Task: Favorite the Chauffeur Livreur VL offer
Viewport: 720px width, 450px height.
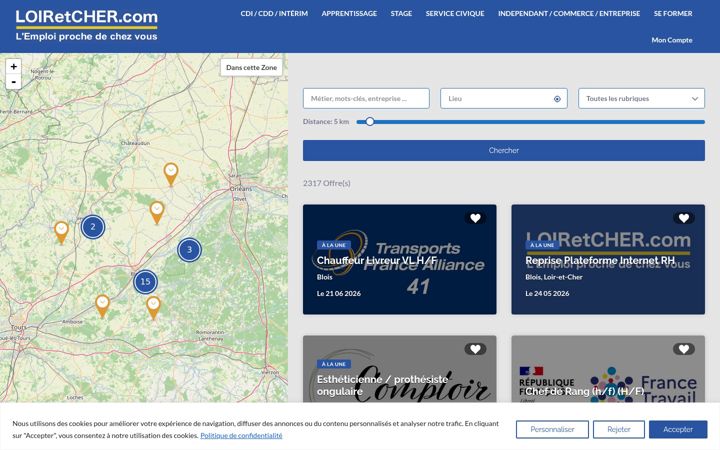Action: tap(475, 218)
